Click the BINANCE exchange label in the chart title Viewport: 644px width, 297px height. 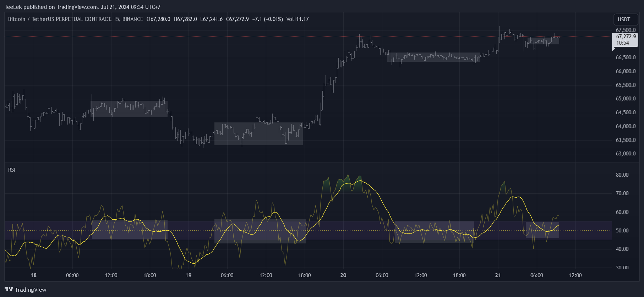(132, 19)
